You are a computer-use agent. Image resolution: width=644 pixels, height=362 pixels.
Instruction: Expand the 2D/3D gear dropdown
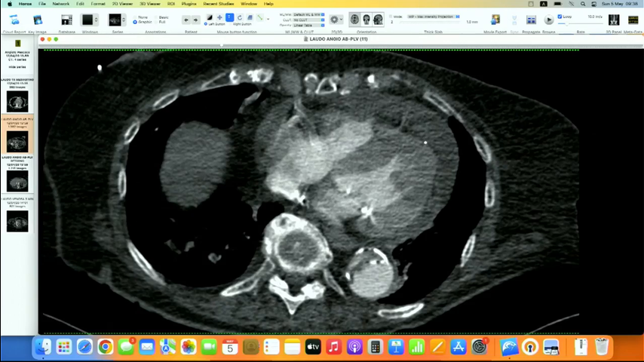pos(336,20)
